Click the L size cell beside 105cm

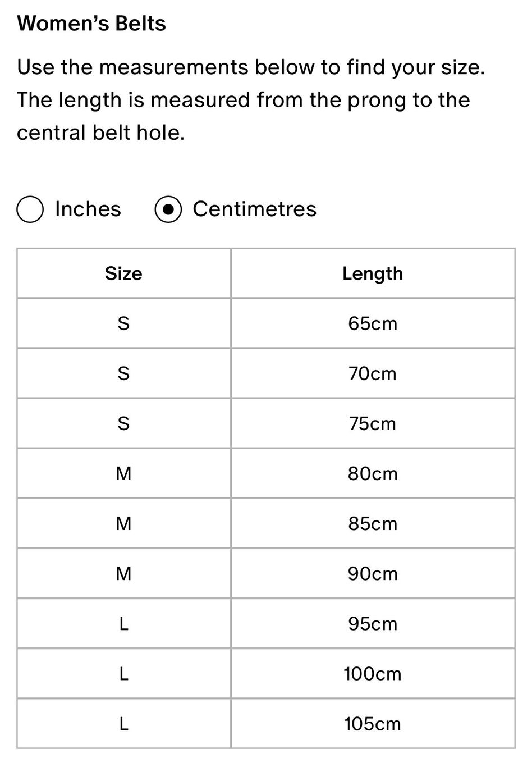click(123, 723)
